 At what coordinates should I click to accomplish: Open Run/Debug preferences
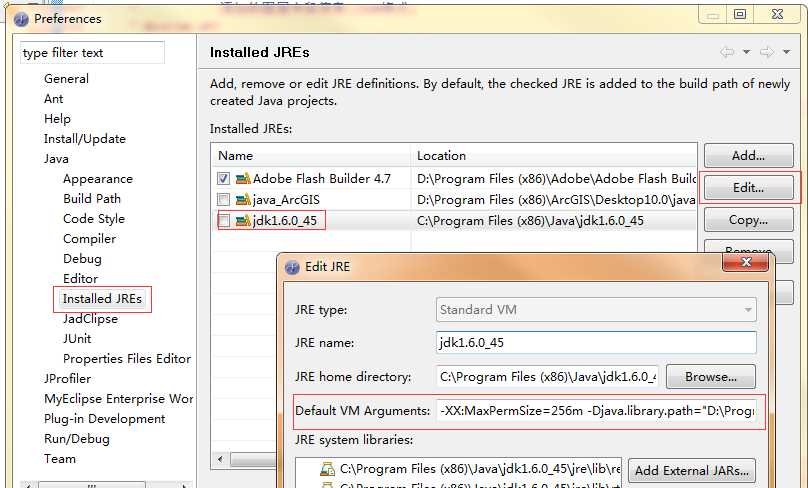pos(77,439)
